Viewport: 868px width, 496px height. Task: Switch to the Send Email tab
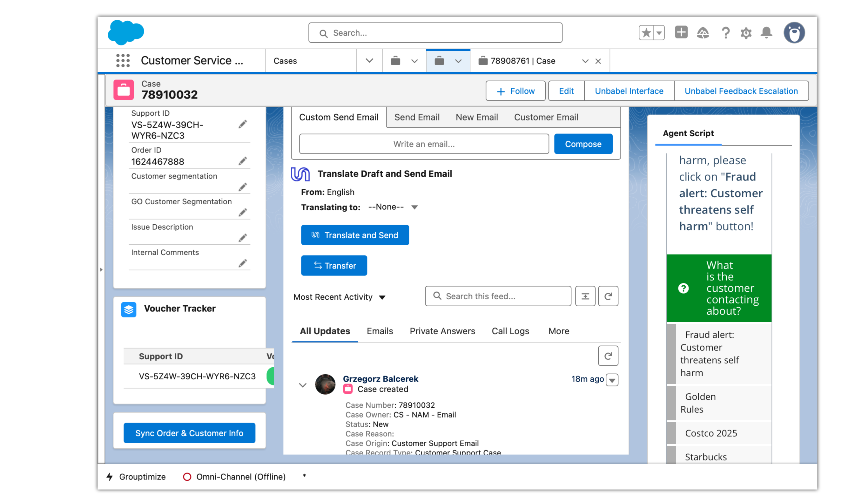point(417,117)
